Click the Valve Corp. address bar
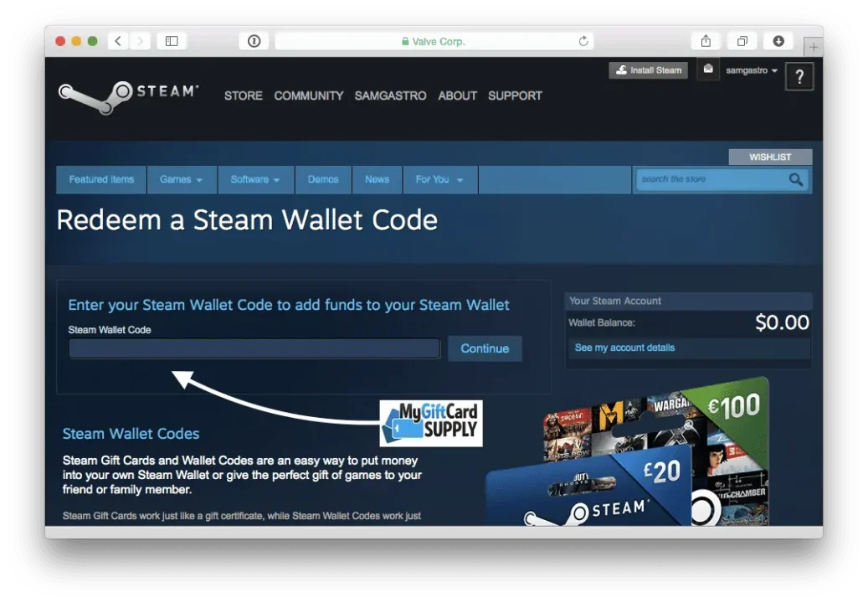The width and height of the screenshot is (868, 603). (434, 41)
